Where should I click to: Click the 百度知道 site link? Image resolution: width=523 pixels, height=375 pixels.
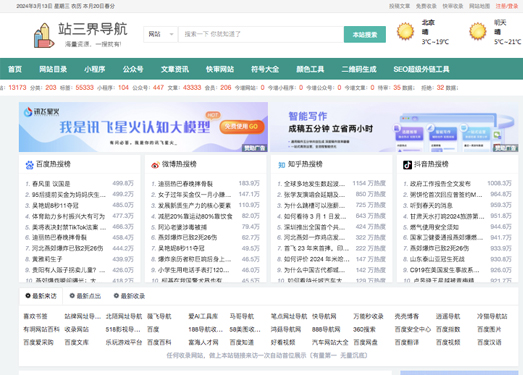(x=242, y=343)
